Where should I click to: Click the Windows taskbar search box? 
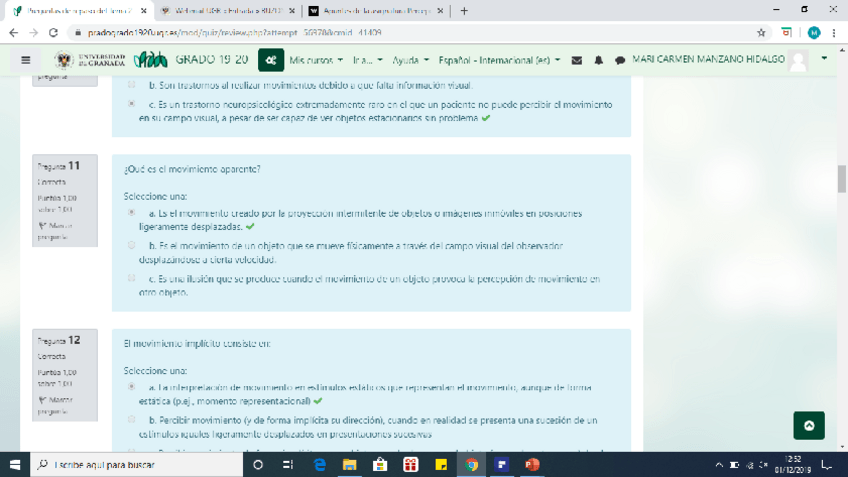(136, 465)
